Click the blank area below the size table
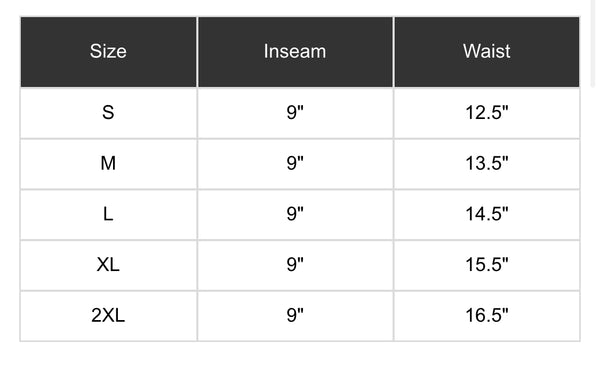600x366 pixels. point(300,354)
